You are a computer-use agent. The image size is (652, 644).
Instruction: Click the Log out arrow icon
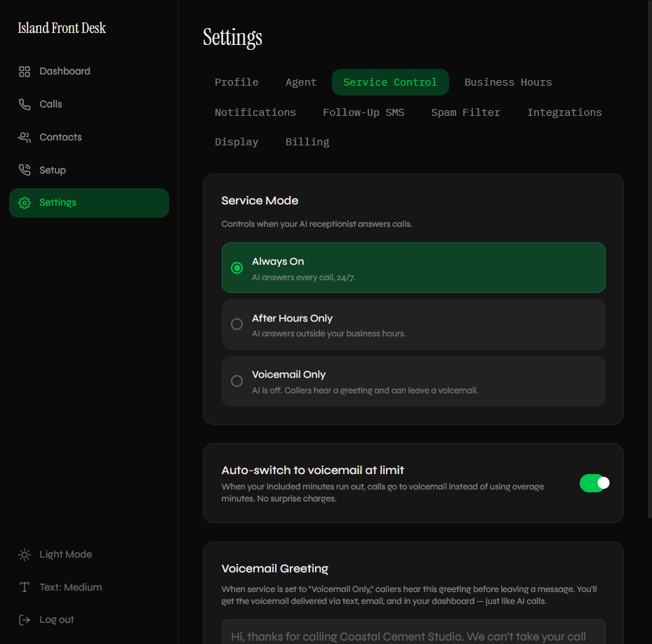pos(24,619)
